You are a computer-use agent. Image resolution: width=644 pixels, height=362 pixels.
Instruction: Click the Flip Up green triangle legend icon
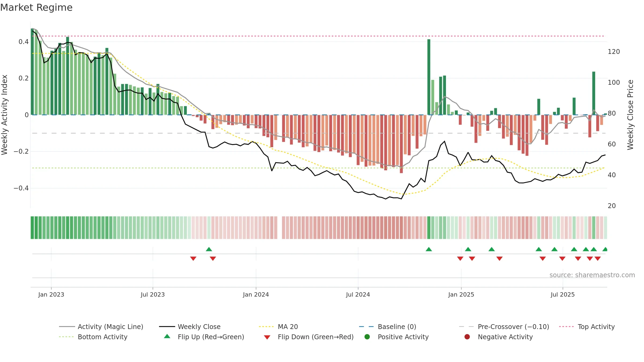point(167,336)
